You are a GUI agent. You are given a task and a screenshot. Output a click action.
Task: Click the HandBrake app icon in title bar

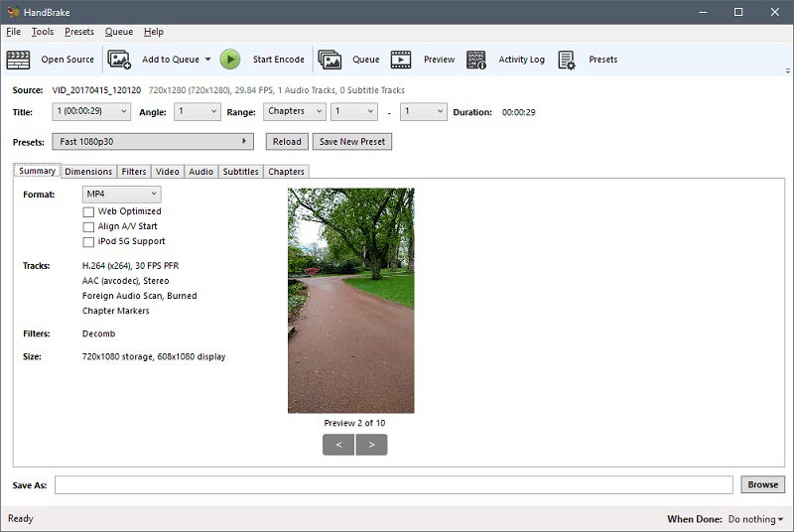point(13,12)
